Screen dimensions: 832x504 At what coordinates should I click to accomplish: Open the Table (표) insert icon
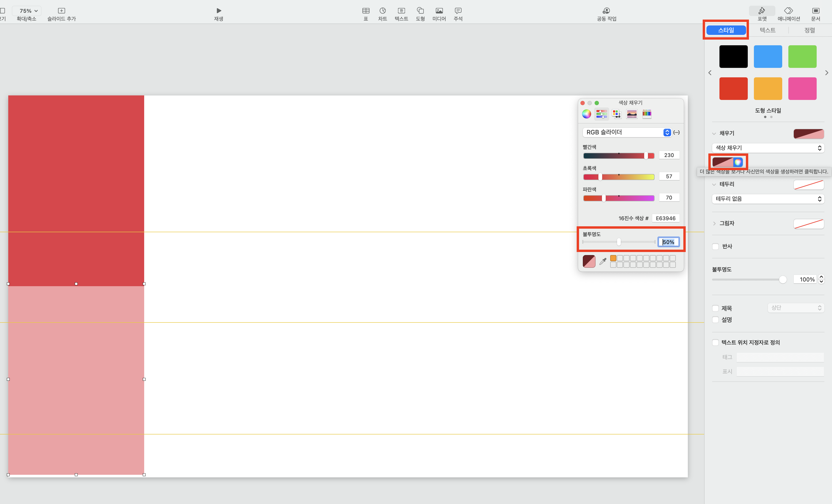(366, 11)
